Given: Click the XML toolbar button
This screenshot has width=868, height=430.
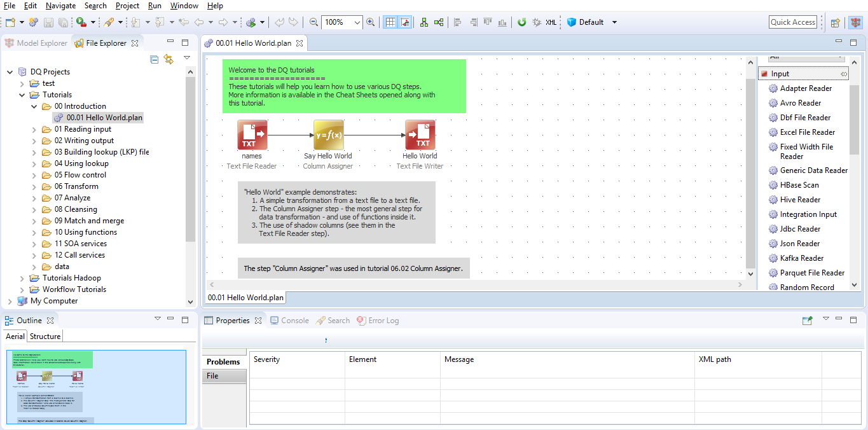Looking at the screenshot, I should pos(551,22).
